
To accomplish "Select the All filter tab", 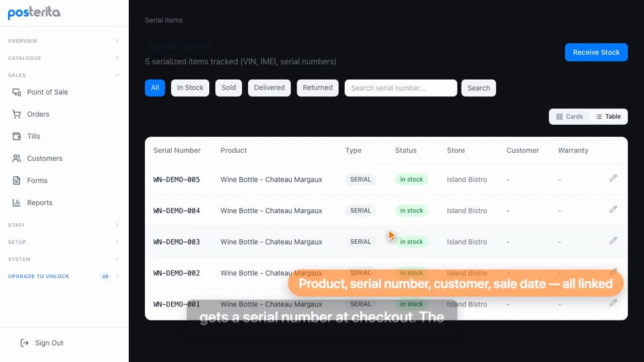I will coord(155,88).
